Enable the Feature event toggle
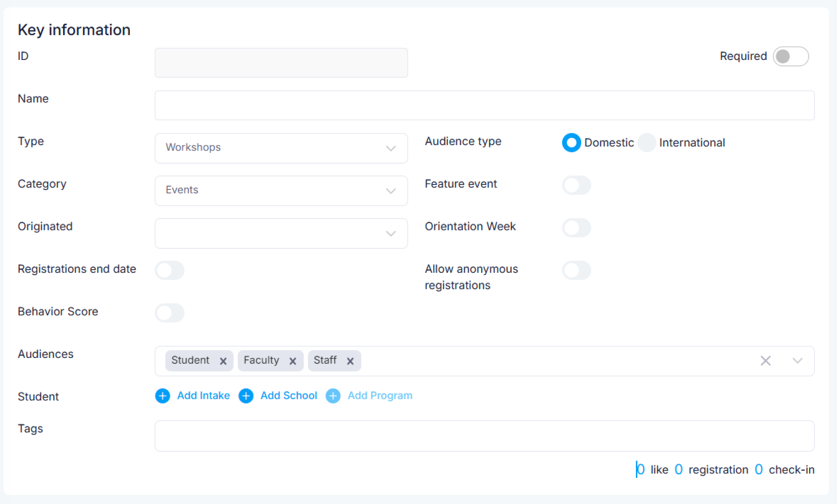The width and height of the screenshot is (837, 504). tap(576, 185)
